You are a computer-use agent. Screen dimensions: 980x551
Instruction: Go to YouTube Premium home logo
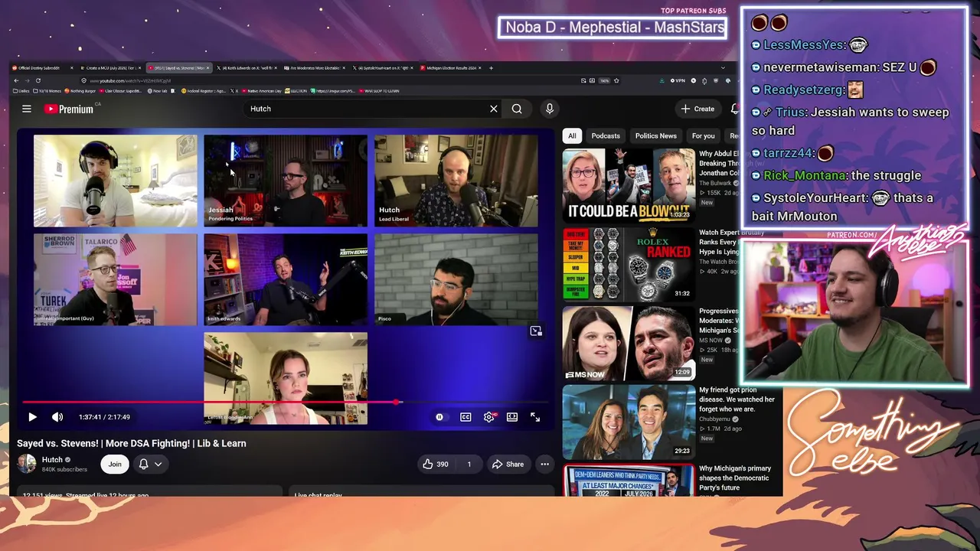tap(69, 109)
